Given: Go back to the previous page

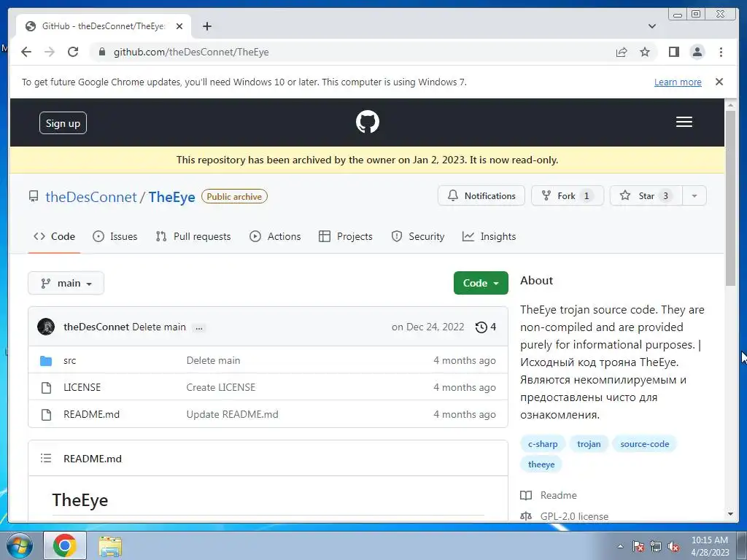Looking at the screenshot, I should point(26,52).
